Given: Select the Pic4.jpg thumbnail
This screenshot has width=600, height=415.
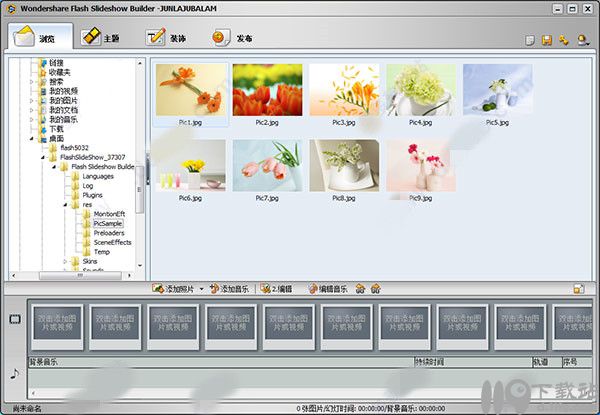Looking at the screenshot, I should [x=421, y=90].
